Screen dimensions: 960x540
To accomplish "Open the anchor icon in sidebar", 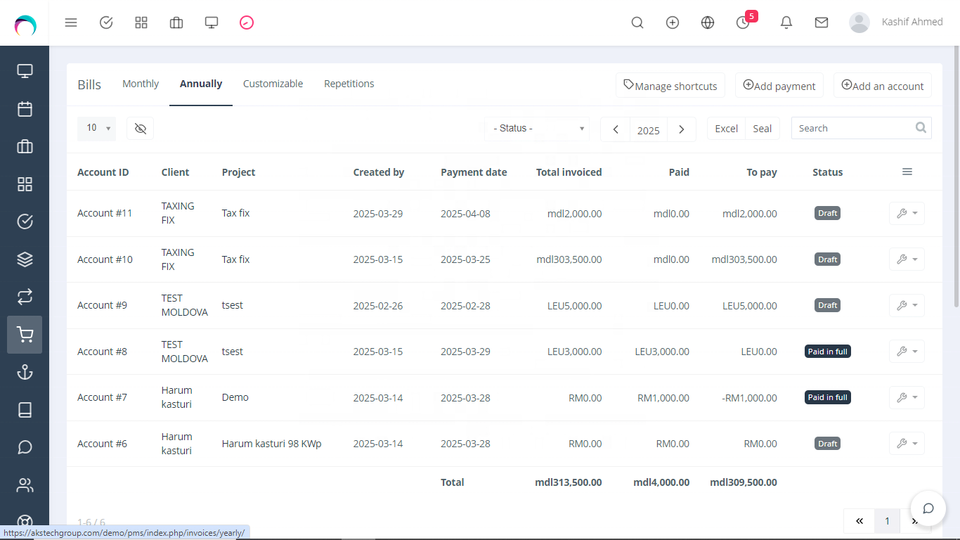I will (x=25, y=372).
